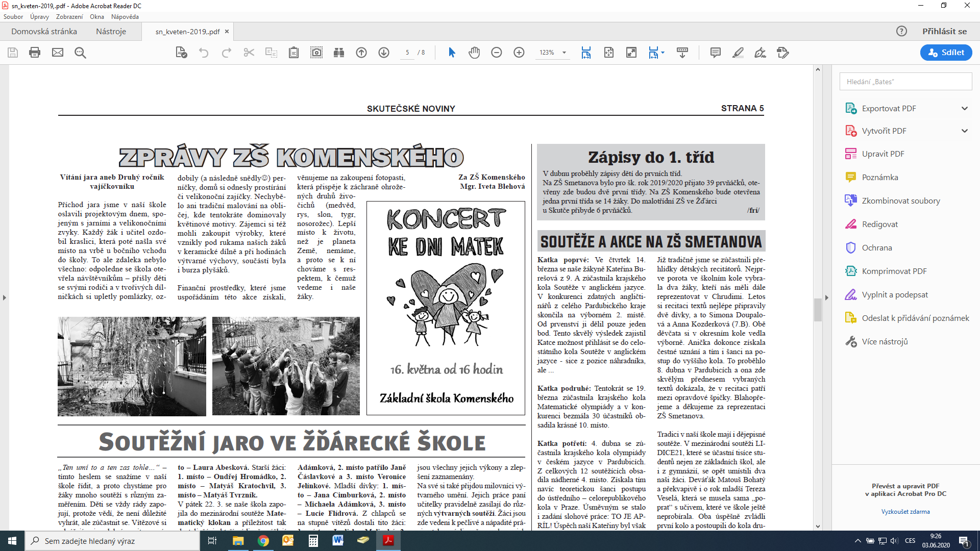Collapse the right tools pane arrow
980x551 pixels.
827,297
